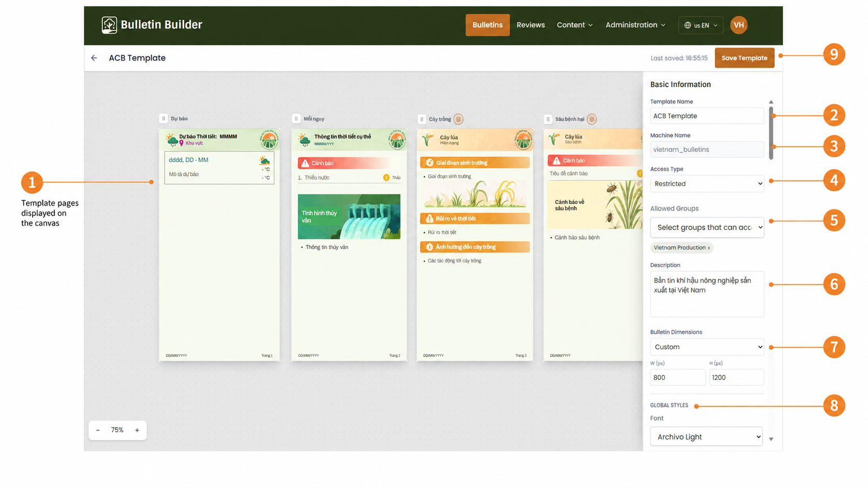Screen dimensions: 868x489
Task: Click the Thiếu nước warning row
Action: 349,178
